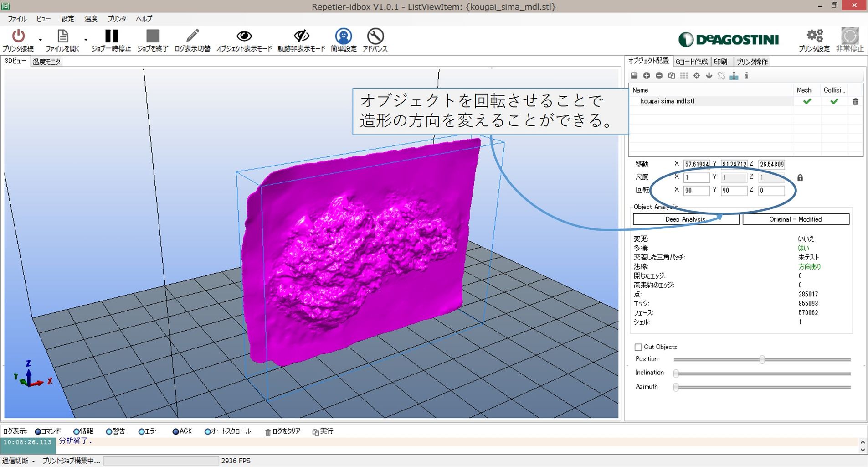Toggle the 警告 log filter
868x467 pixels.
[116, 431]
